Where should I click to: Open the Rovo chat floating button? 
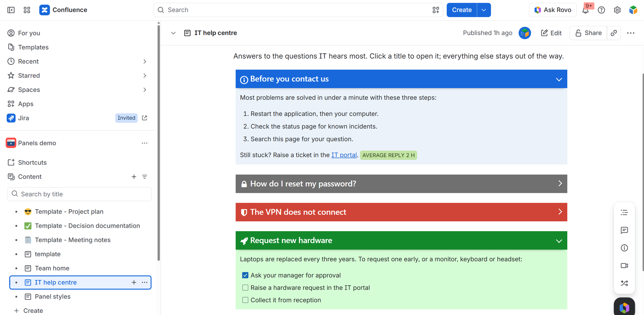click(x=624, y=307)
